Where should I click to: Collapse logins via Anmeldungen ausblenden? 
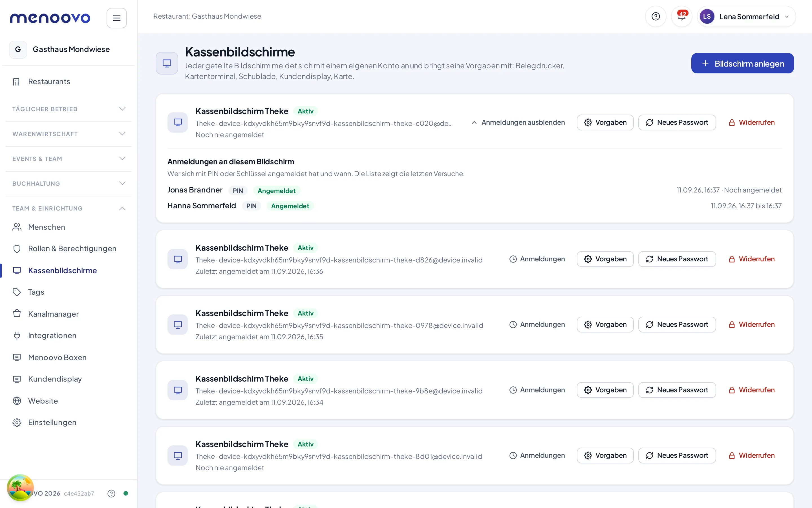point(518,122)
